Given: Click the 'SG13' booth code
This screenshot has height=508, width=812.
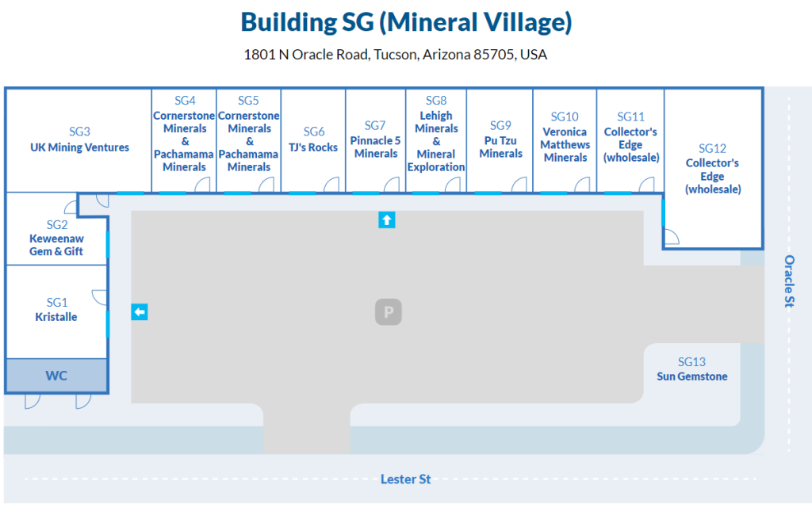Looking at the screenshot, I should coord(691,361).
